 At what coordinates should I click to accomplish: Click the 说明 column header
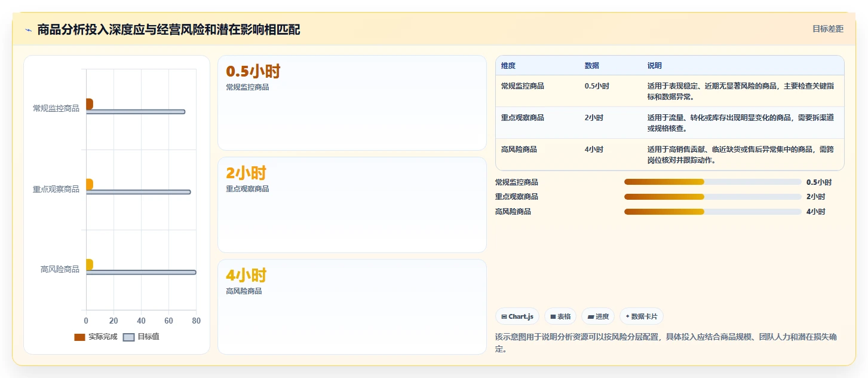(x=655, y=66)
